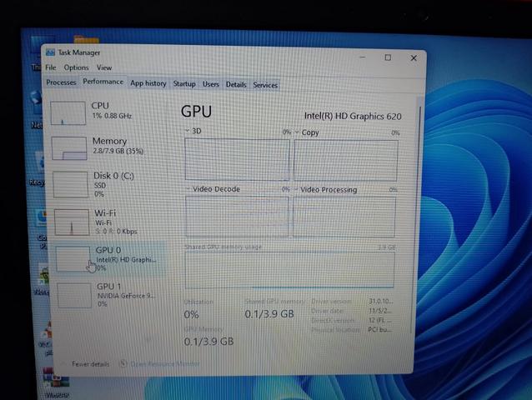
Task: Click the Shared GPU memory usage graph
Action: pos(289,270)
